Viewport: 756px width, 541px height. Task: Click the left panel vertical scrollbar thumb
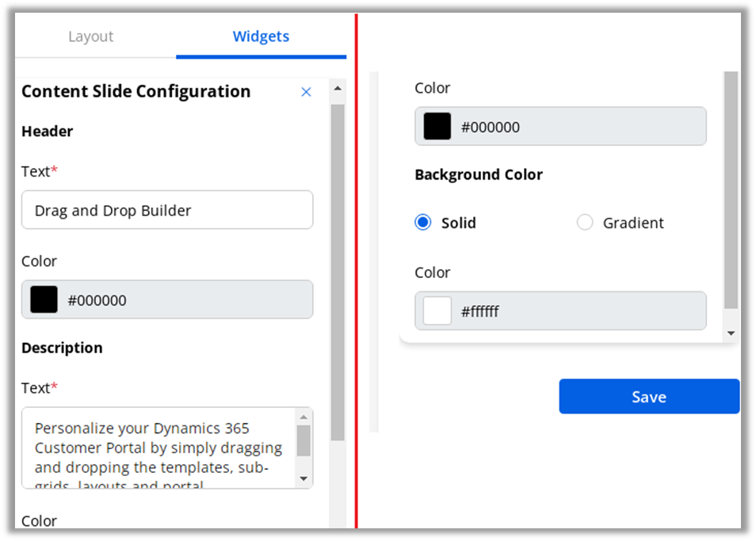[338, 269]
